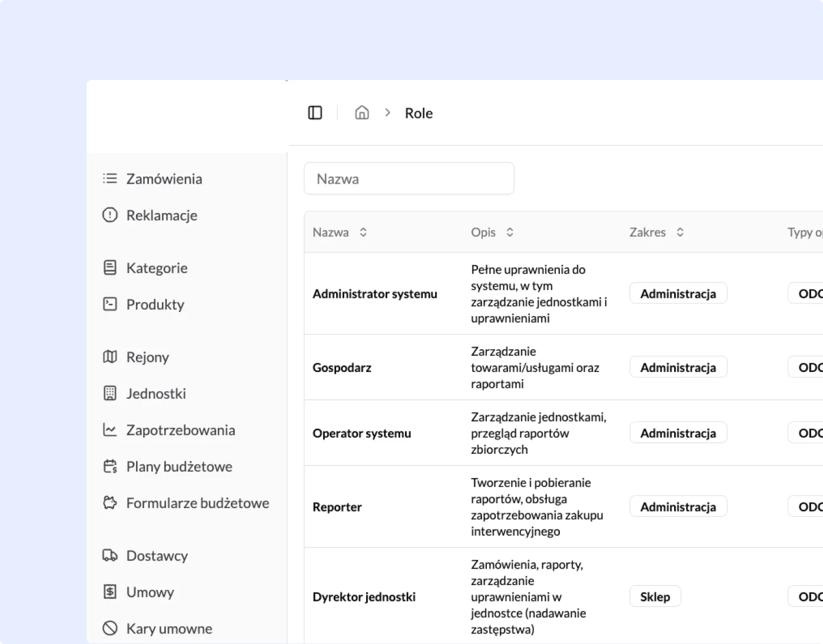This screenshot has width=823, height=644.
Task: Click the Zapotrzebowania chart icon
Action: (110, 430)
